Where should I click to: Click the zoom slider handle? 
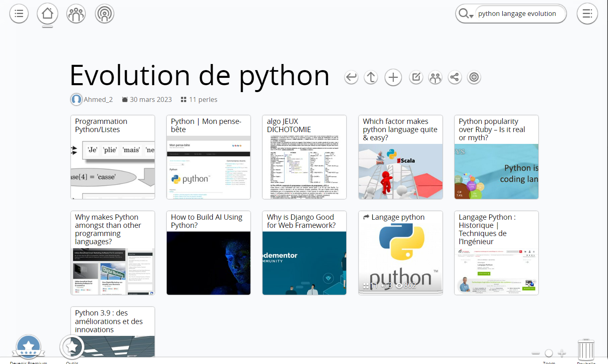[549, 353]
